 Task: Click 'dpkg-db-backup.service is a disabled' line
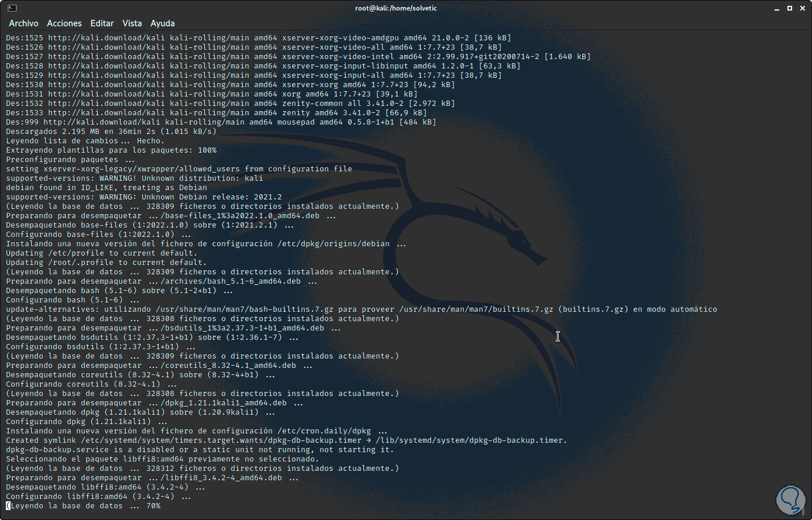click(200, 450)
